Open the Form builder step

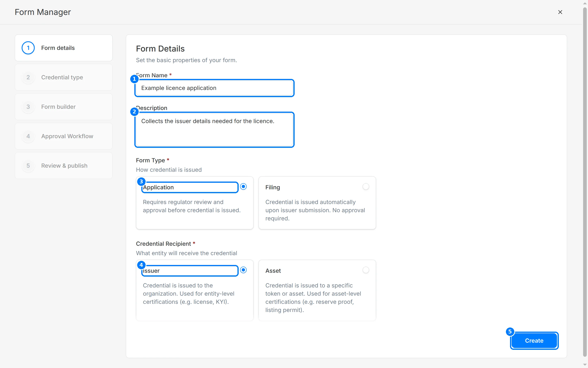(64, 107)
